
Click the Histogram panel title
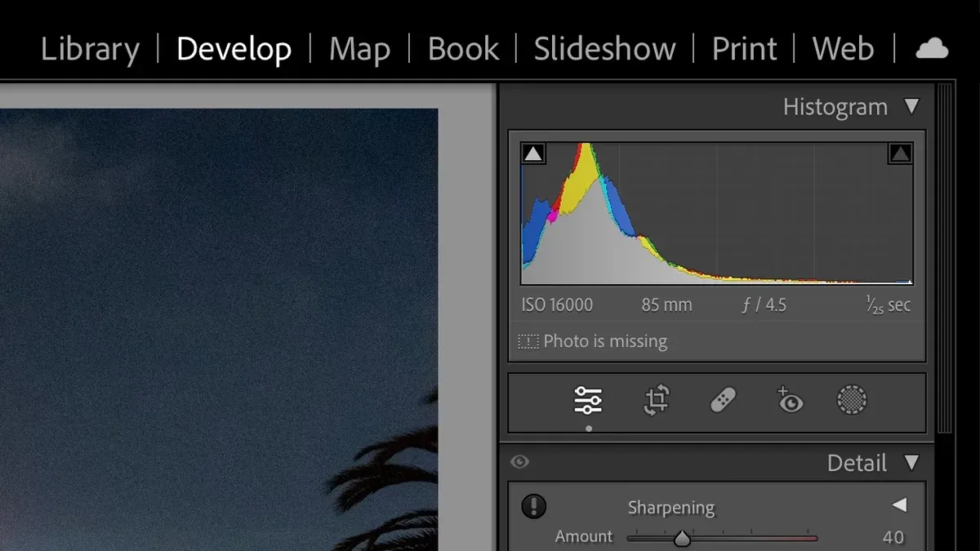pos(835,107)
